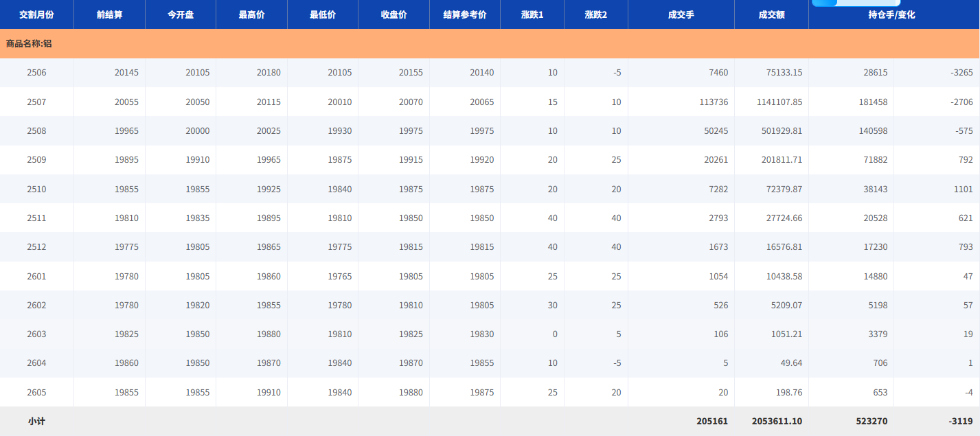Image resolution: width=980 pixels, height=436 pixels.
Task: Click the 前结算 column header
Action: [109, 14]
